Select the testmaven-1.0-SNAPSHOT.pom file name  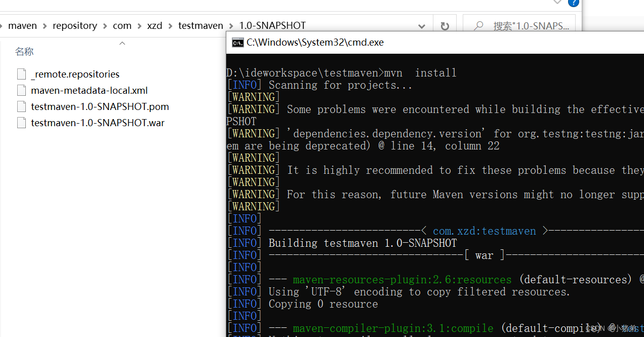point(100,106)
